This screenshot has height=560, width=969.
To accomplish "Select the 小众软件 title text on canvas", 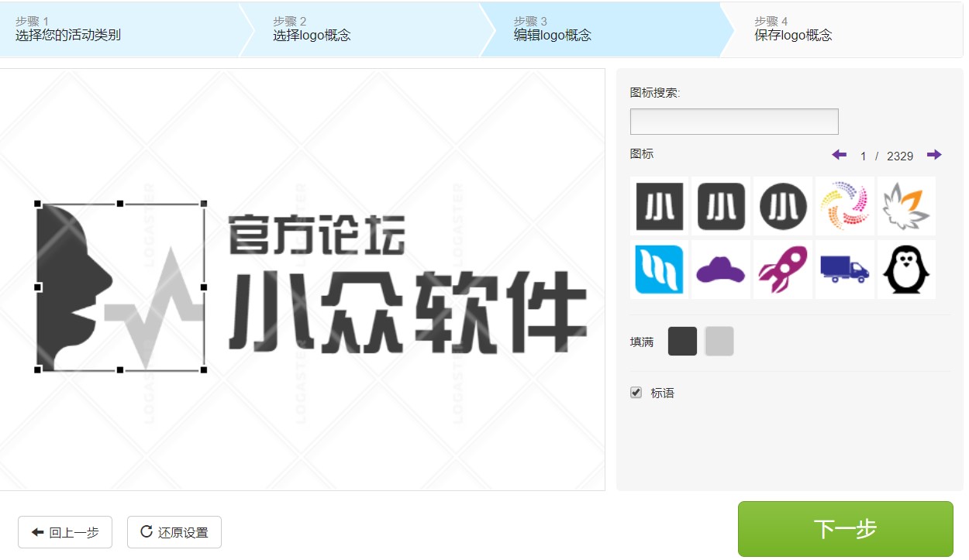I will tap(407, 312).
